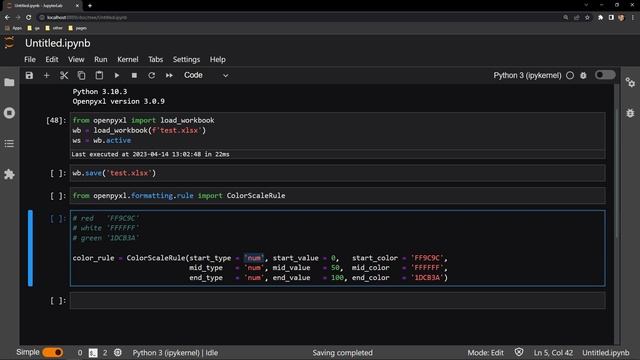Screen dimensions: 640x360
Task: Click the notebook trust shield icon
Action: 519,352
